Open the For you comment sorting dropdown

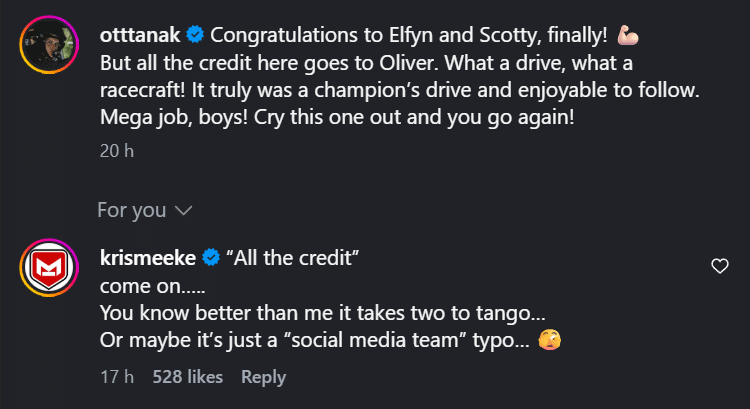tap(144, 210)
